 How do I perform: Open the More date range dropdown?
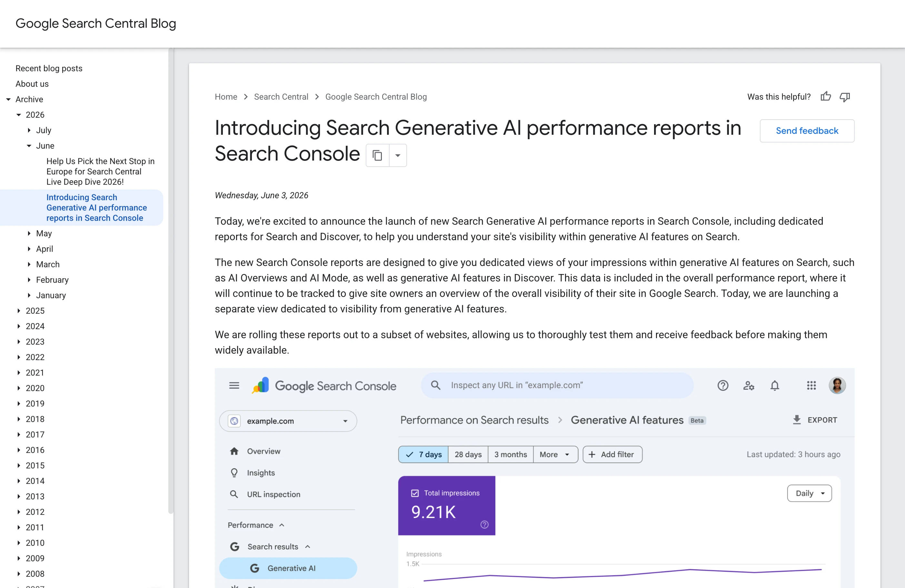click(x=555, y=454)
